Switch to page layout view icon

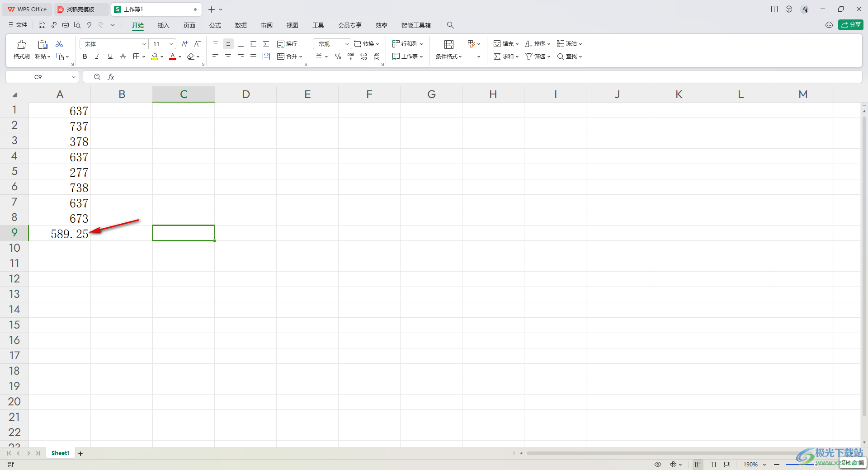[713, 464]
